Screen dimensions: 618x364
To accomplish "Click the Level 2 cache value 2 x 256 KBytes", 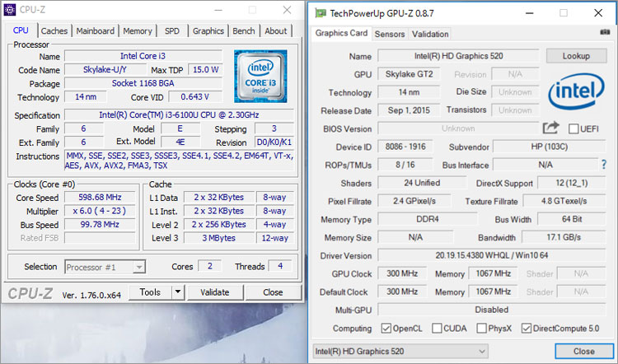I will click(x=218, y=224).
